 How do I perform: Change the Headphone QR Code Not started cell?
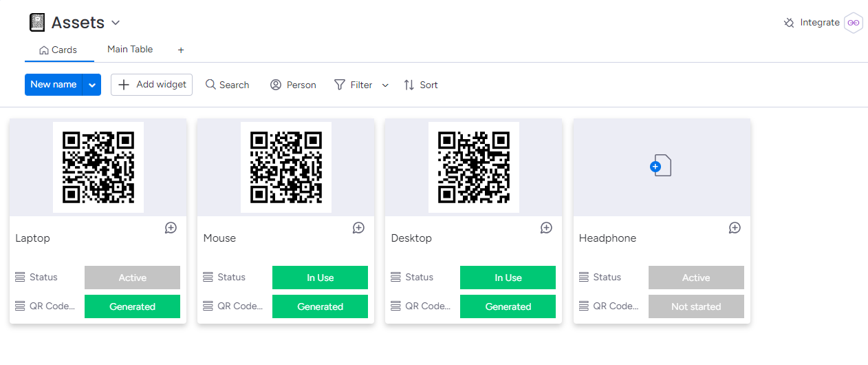[x=696, y=306]
